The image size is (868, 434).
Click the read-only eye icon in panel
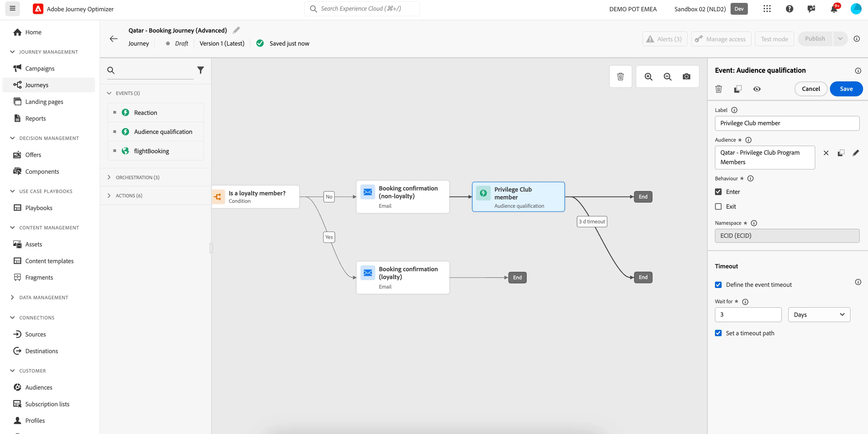[x=757, y=89]
